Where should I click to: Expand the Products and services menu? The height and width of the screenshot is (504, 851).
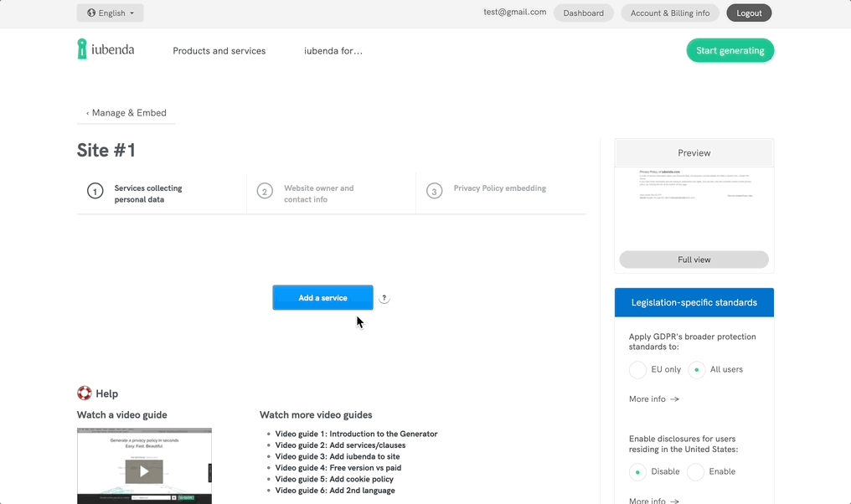click(219, 50)
